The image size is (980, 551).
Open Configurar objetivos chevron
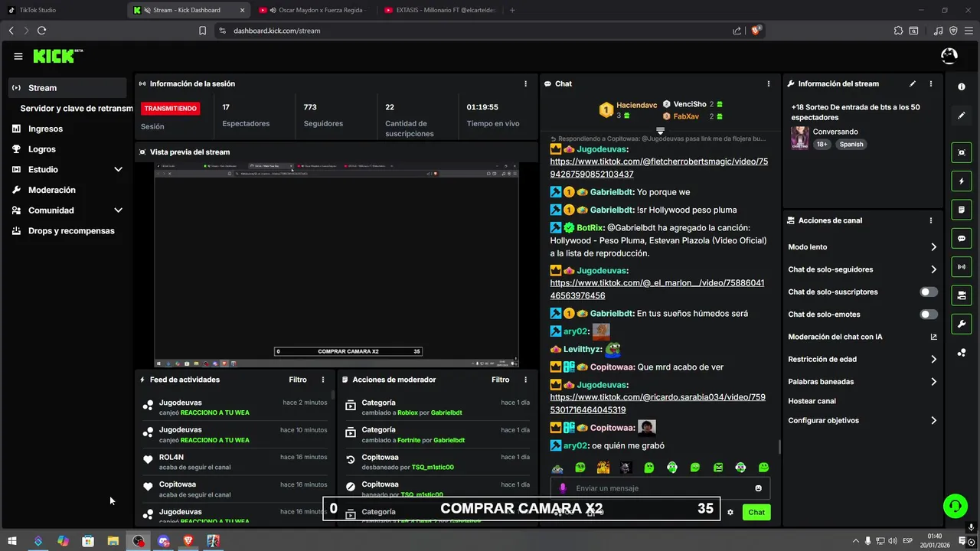(933, 420)
